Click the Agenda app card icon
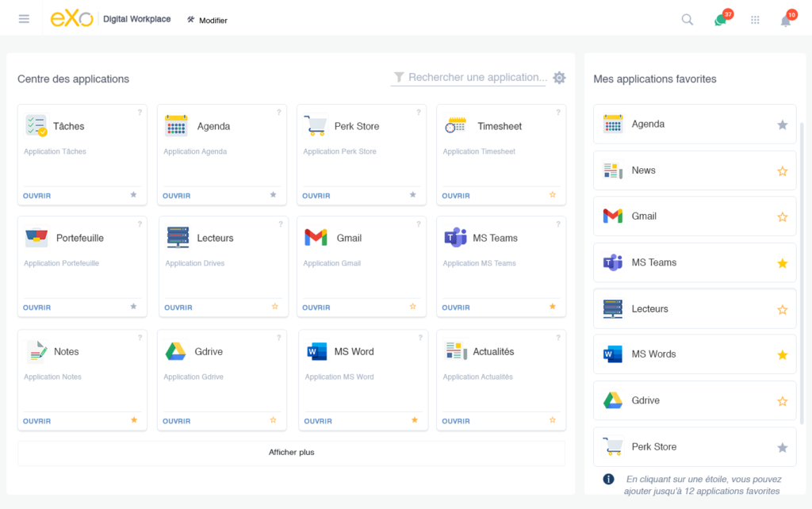 pyautogui.click(x=176, y=126)
